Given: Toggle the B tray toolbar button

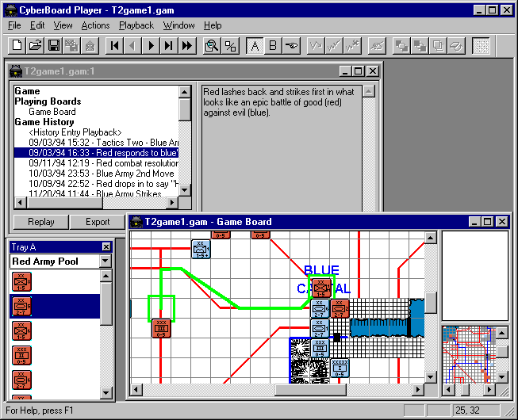Looking at the screenshot, I should point(273,45).
